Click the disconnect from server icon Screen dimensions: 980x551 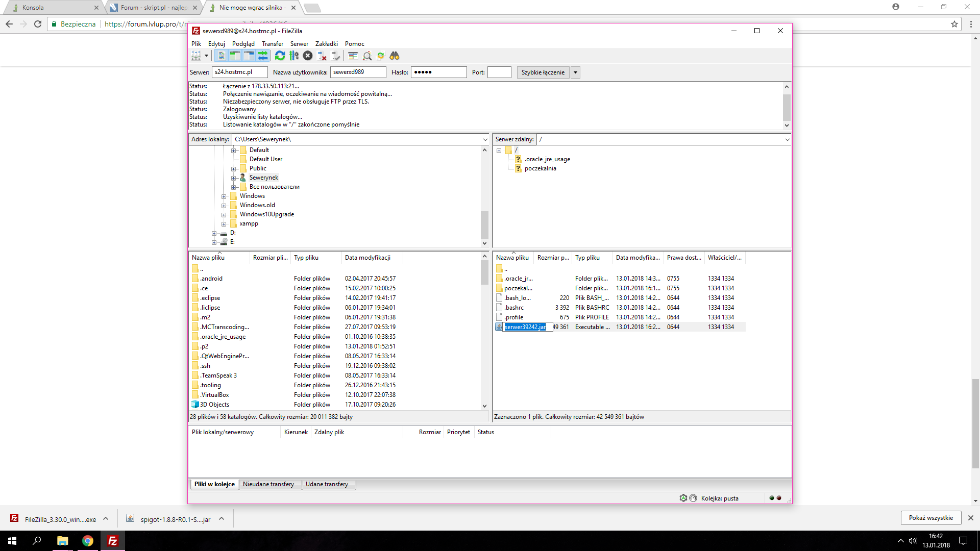tap(322, 56)
